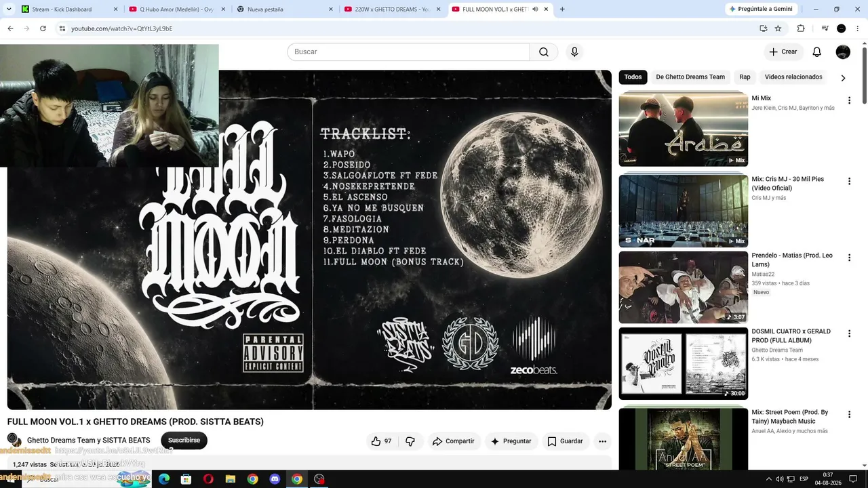Click the video title FULL MOON VOL.1 x GHETTO DREAMS
The height and width of the screenshot is (488, 868).
136,422
